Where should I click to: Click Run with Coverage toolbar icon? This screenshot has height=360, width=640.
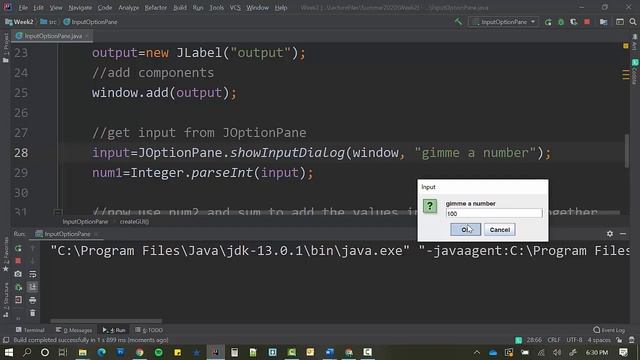pos(573,22)
